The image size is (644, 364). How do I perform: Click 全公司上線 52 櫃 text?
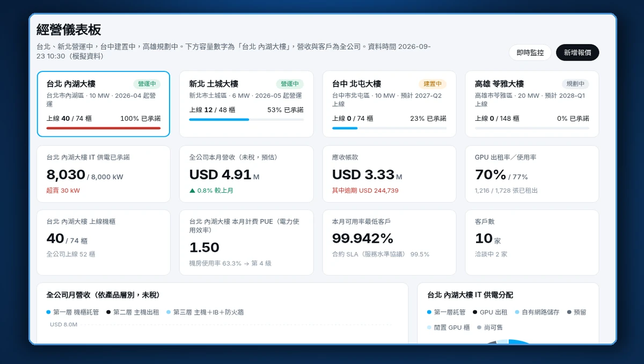pyautogui.click(x=71, y=254)
